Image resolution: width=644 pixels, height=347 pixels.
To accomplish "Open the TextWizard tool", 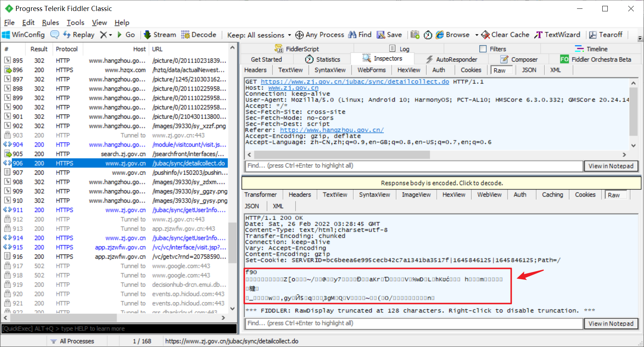I will (x=557, y=35).
